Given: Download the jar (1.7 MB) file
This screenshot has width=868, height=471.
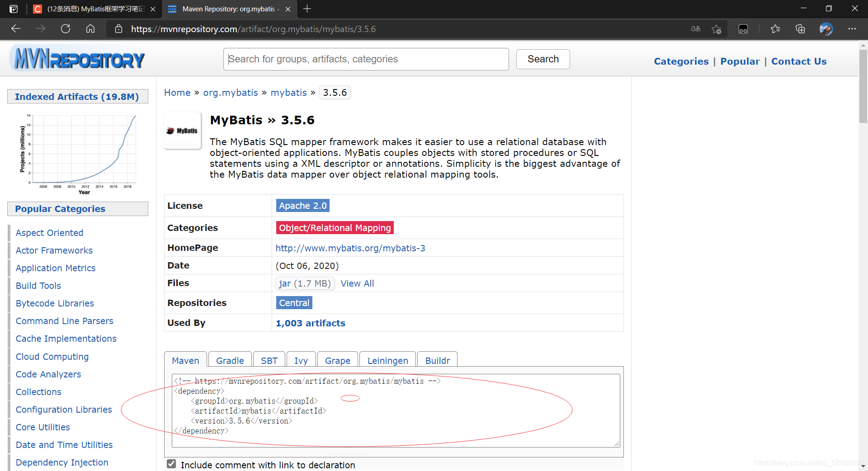Looking at the screenshot, I should coord(305,283).
